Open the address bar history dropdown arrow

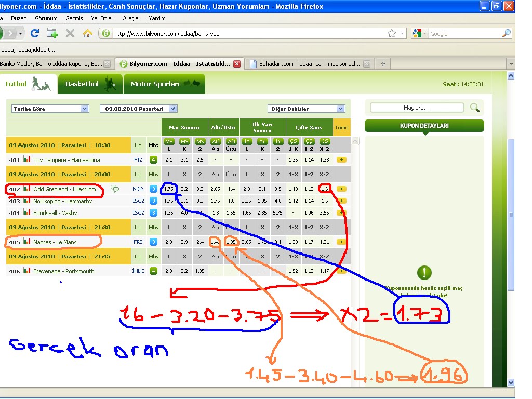coord(402,33)
